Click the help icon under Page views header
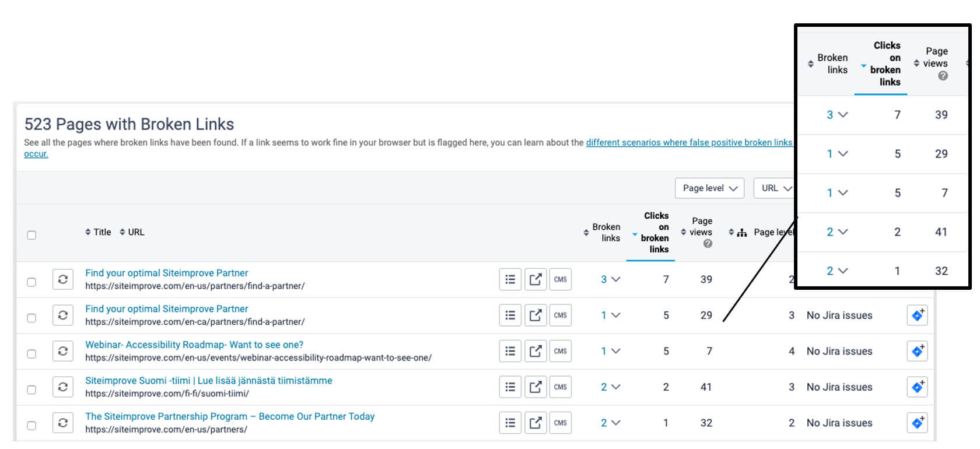The image size is (980, 449). coord(708,244)
